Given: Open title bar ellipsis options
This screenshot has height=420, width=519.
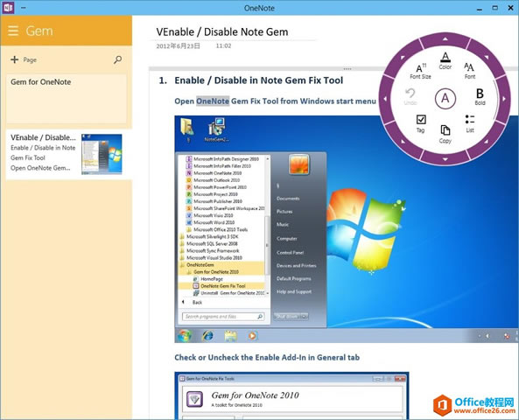Looking at the screenshot, I should [24, 7].
